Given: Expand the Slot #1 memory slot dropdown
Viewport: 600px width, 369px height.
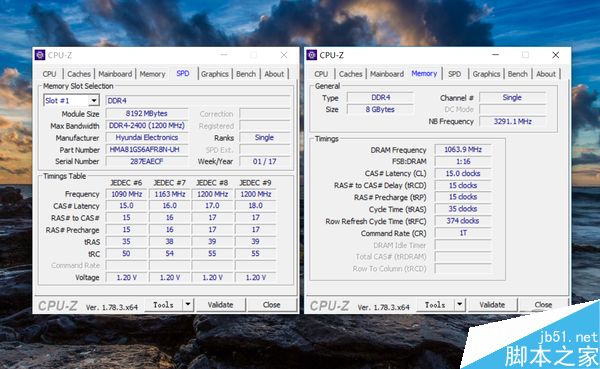Looking at the screenshot, I should [93, 101].
